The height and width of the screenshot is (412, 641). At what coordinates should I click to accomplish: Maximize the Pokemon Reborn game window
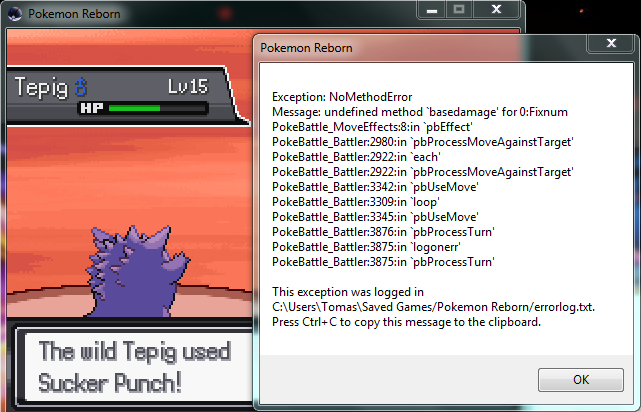(459, 10)
